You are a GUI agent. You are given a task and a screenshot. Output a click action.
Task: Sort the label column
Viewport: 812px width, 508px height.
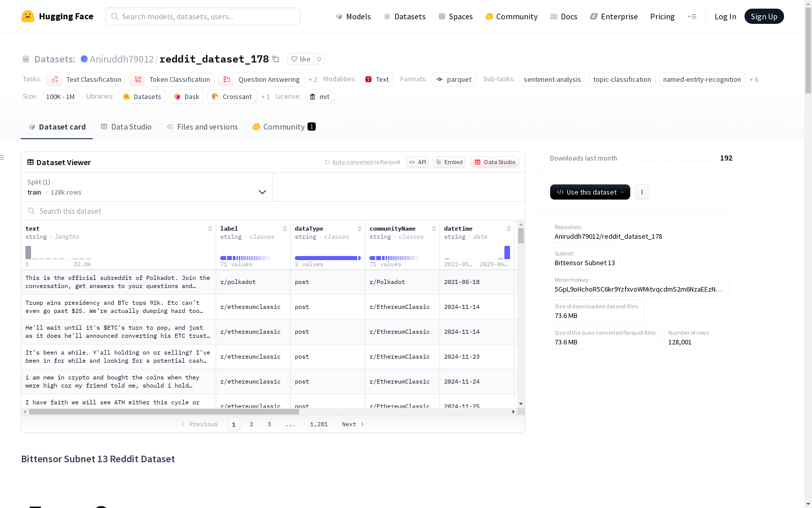point(285,229)
